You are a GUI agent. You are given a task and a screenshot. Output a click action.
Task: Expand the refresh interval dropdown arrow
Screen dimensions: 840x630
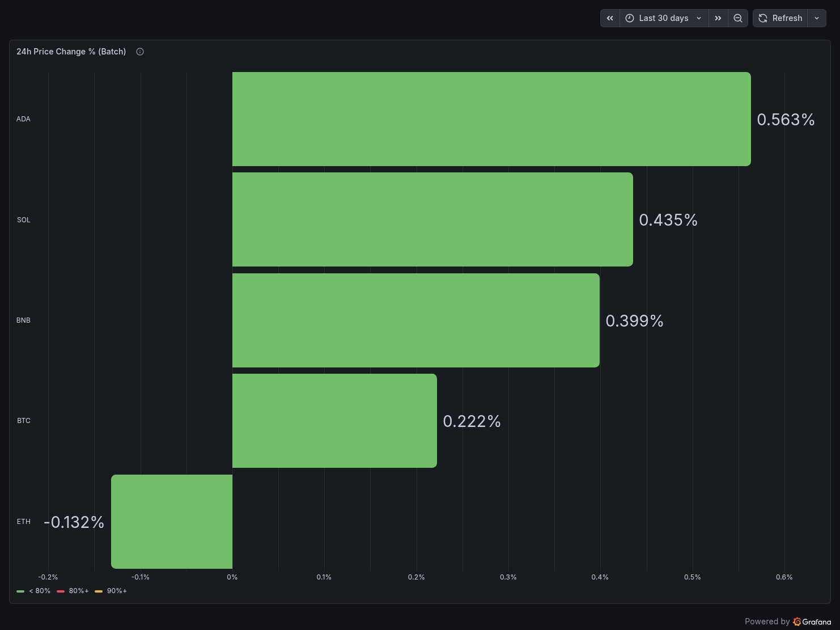[817, 18]
